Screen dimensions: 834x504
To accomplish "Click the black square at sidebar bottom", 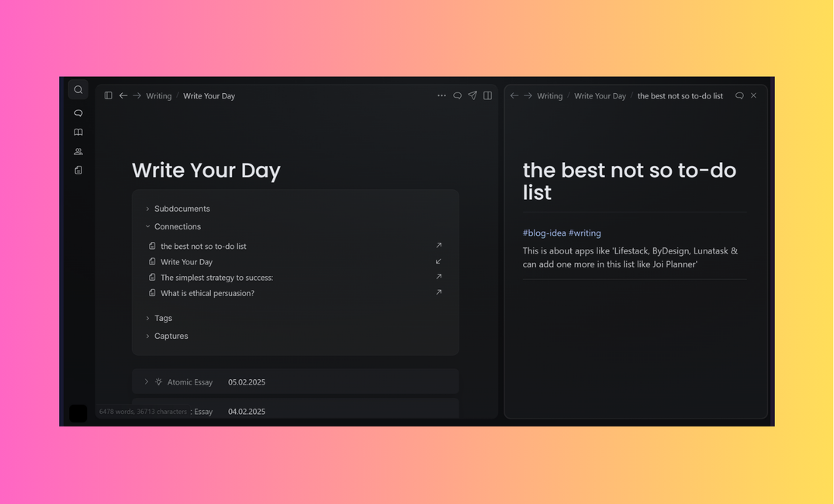I will pos(78,413).
